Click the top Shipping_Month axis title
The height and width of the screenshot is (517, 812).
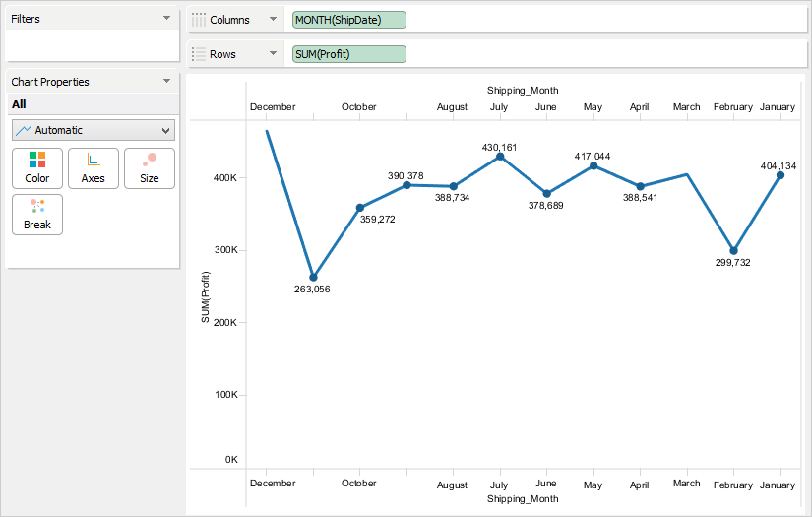(523, 91)
